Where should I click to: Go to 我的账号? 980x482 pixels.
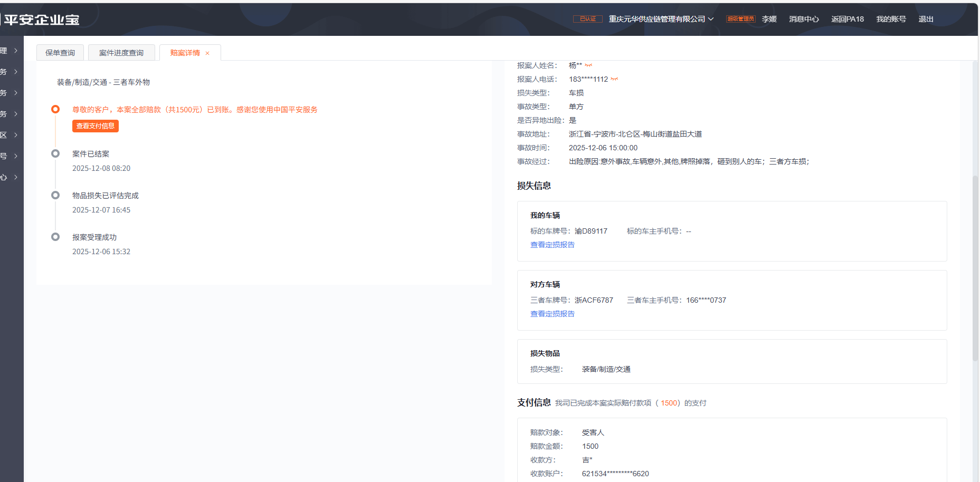891,19
